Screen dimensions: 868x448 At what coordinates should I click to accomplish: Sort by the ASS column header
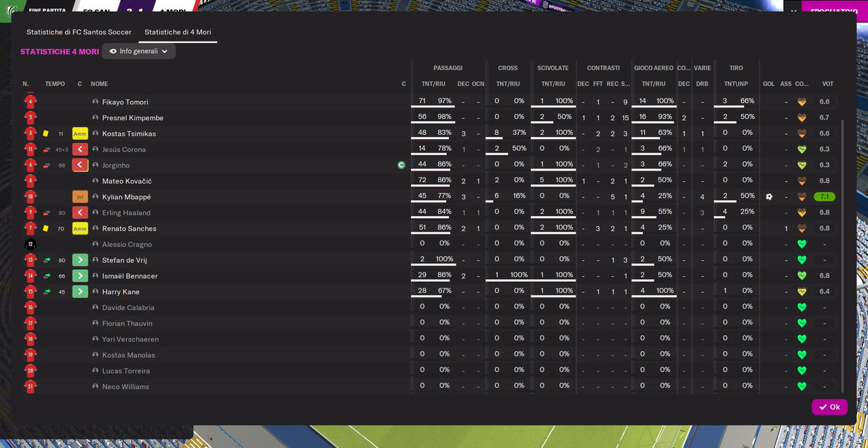point(786,84)
